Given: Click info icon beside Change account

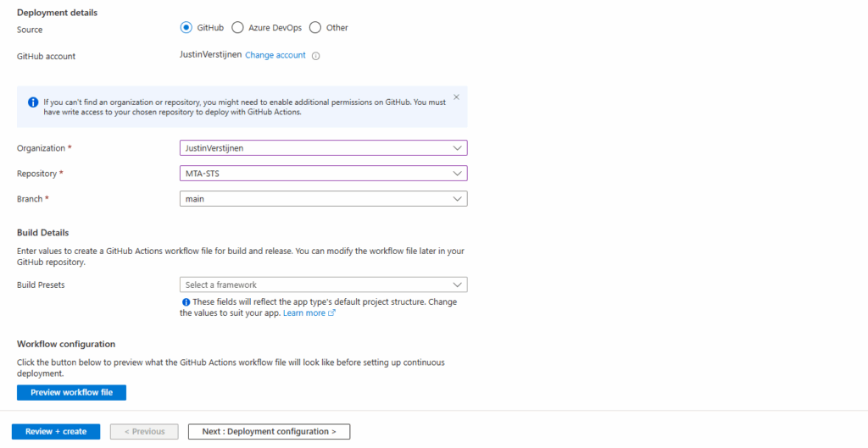Looking at the screenshot, I should coord(315,56).
